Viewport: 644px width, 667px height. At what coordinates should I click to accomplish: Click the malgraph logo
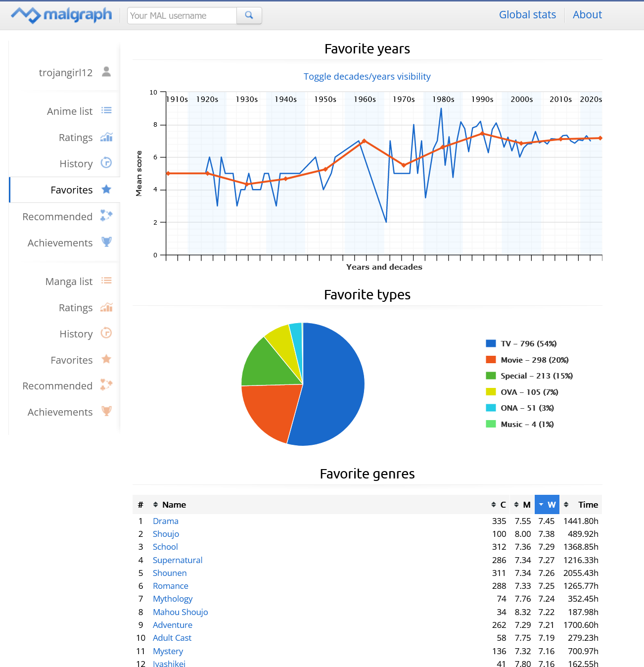coord(62,15)
